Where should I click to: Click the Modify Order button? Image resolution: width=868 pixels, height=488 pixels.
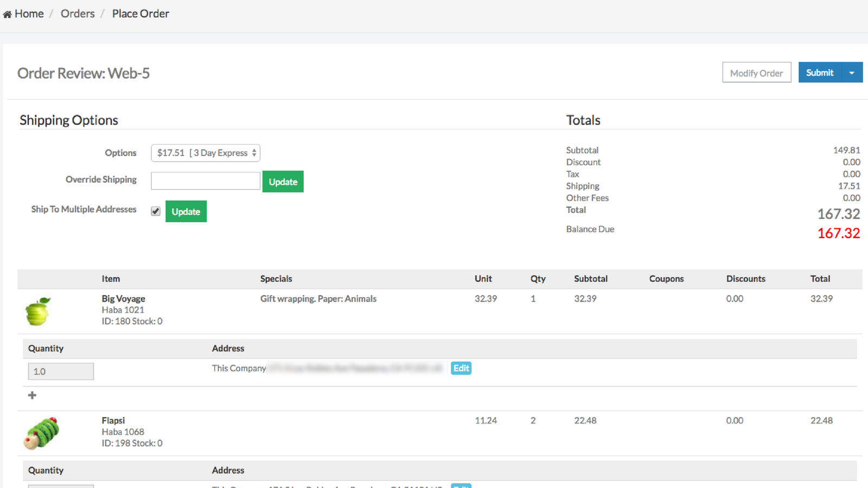[757, 73]
